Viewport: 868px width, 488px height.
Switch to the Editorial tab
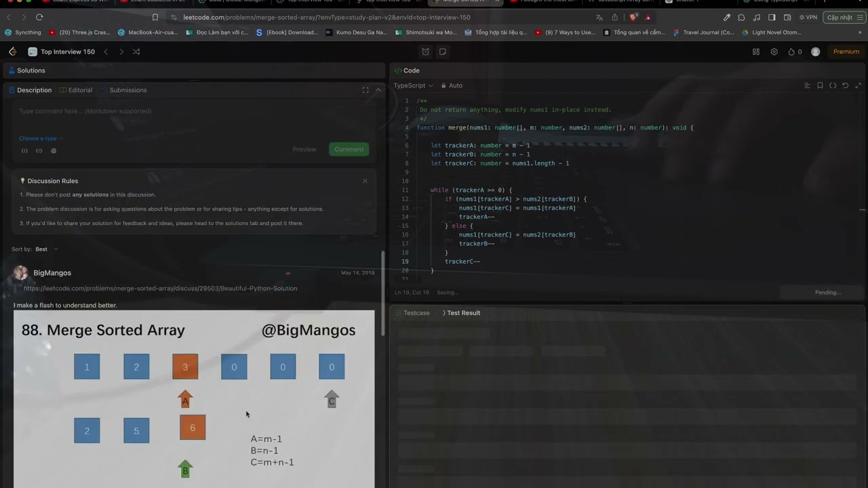click(x=76, y=90)
